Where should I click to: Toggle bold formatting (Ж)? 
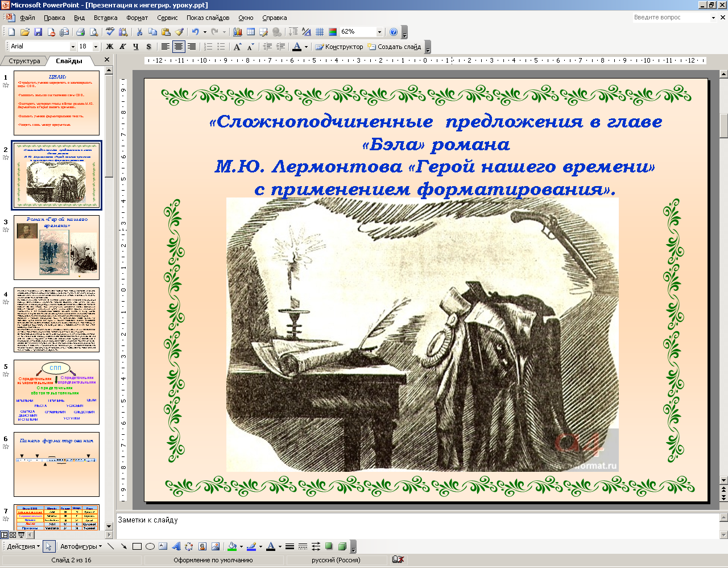click(109, 47)
